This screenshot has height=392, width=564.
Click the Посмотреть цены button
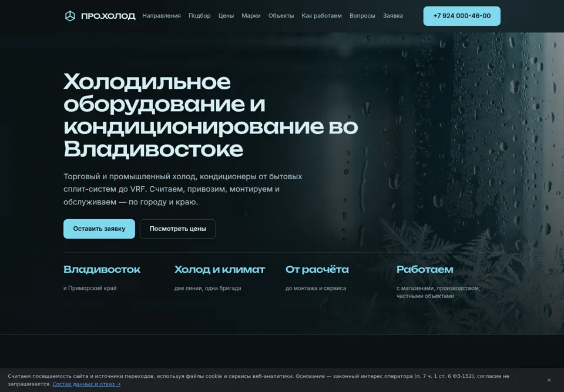point(177,229)
